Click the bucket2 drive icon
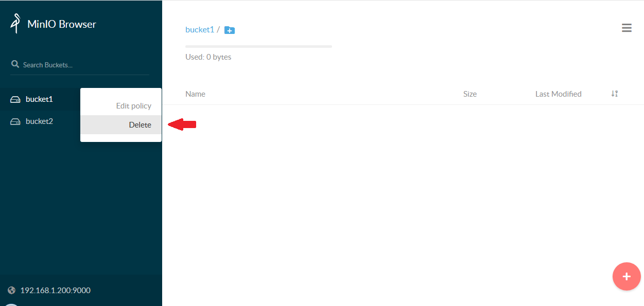Viewport: 644px width, 306px height. [15, 122]
